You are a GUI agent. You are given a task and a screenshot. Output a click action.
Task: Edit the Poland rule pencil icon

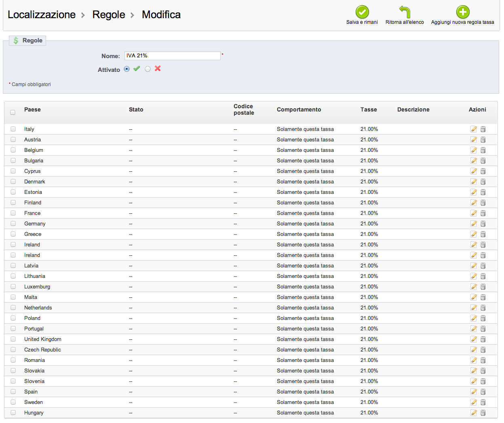click(474, 318)
